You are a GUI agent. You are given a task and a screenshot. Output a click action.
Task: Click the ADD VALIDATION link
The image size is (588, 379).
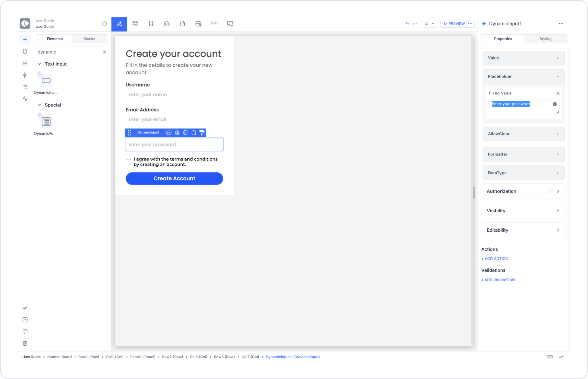point(498,280)
